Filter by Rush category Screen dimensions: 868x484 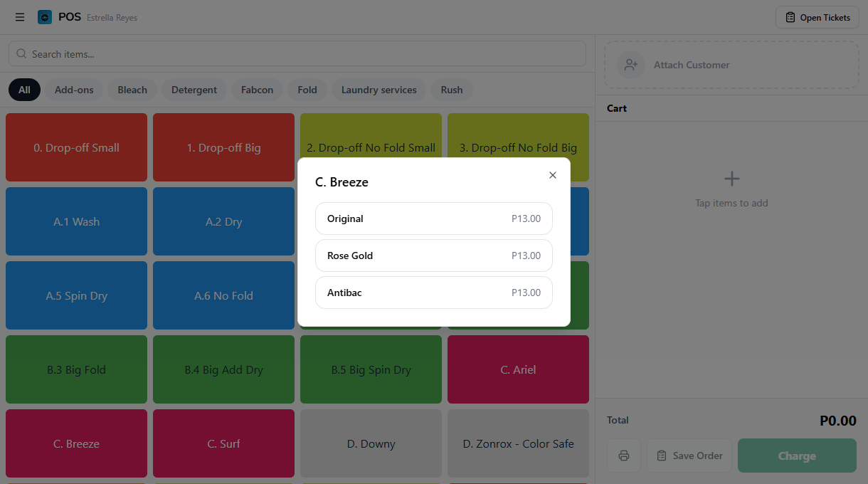pyautogui.click(x=452, y=90)
